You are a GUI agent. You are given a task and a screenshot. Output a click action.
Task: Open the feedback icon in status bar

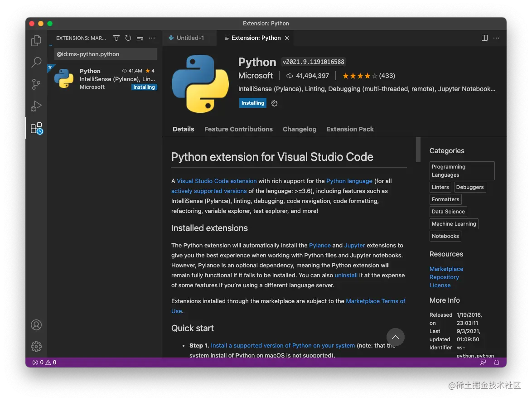(x=483, y=362)
